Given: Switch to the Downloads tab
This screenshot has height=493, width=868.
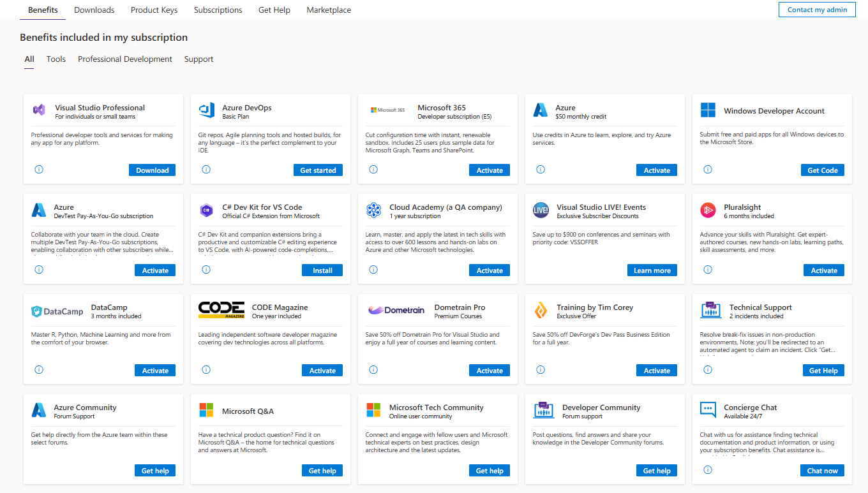Looking at the screenshot, I should tap(94, 10).
